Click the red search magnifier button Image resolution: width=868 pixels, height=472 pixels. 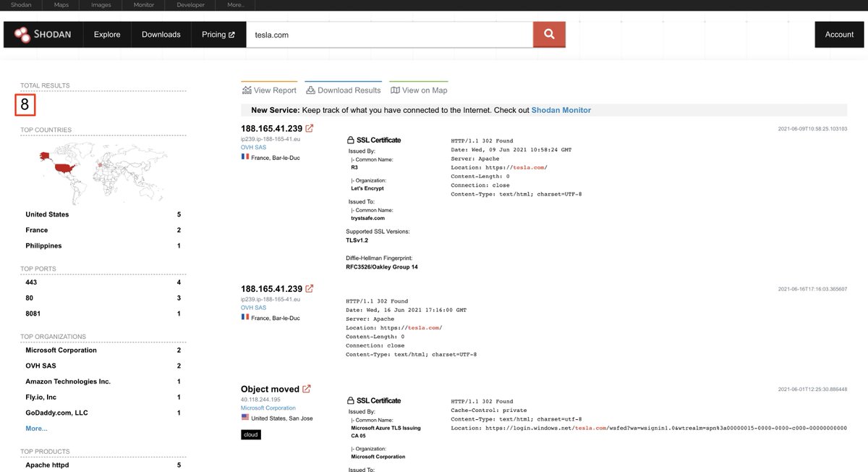[x=549, y=34]
